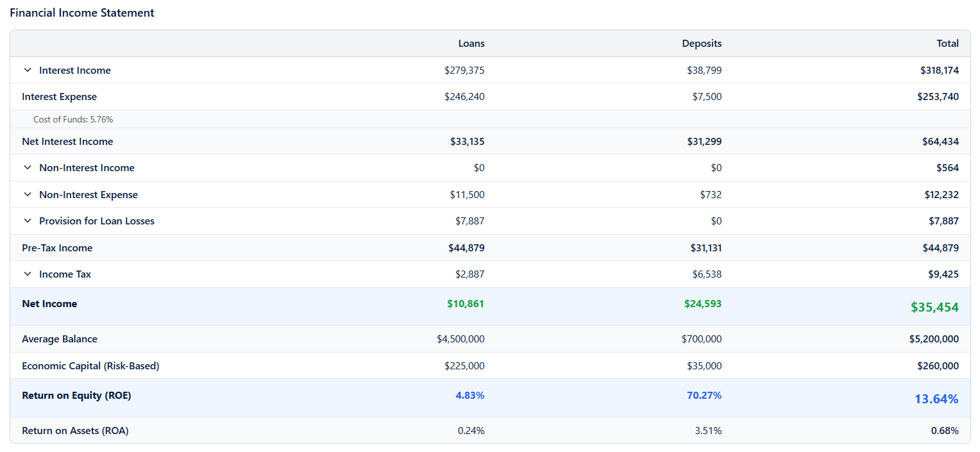Screen dimensions: 980x452
Task: Click the Loans ROA value 0.24%
Action: point(471,431)
